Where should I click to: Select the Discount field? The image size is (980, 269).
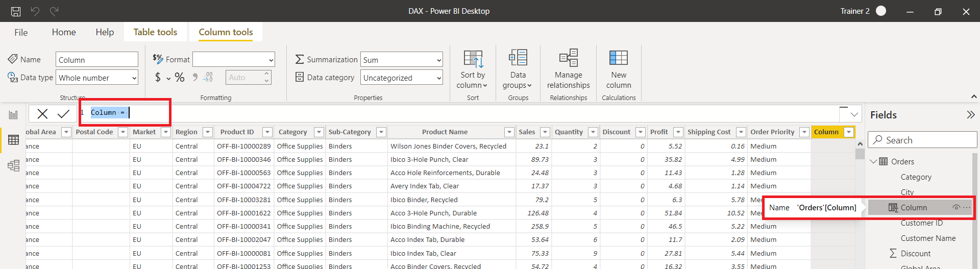coord(916,254)
